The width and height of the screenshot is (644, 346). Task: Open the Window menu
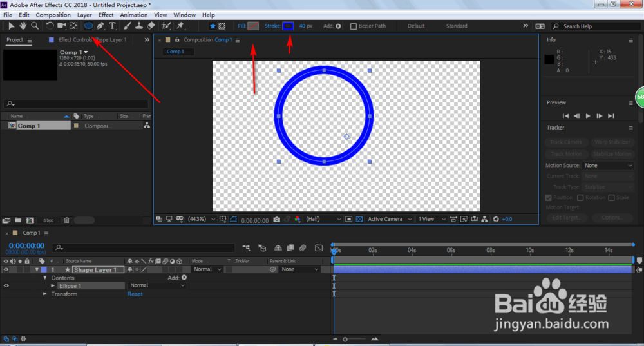pyautogui.click(x=184, y=15)
